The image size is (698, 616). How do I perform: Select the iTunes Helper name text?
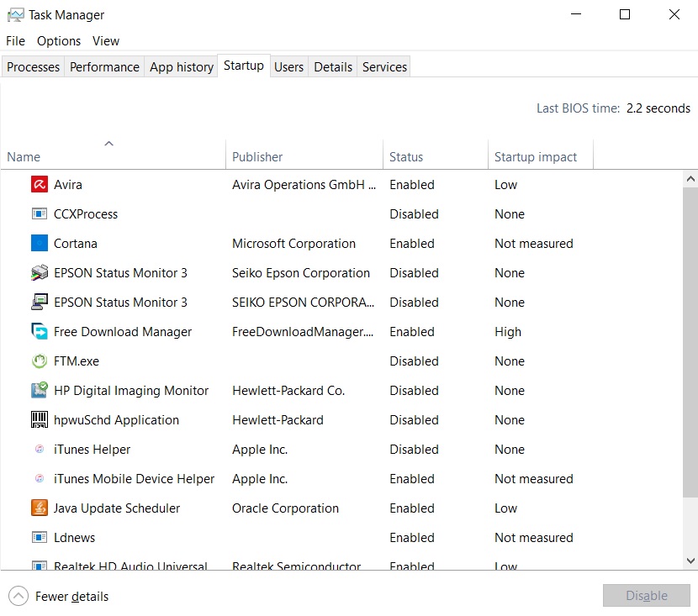pos(92,450)
